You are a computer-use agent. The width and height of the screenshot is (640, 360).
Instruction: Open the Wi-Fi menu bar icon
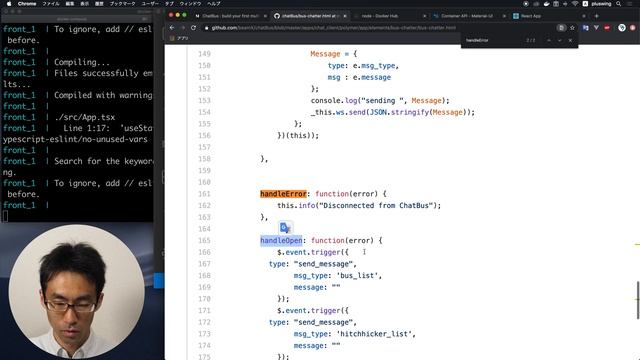pos(575,3)
